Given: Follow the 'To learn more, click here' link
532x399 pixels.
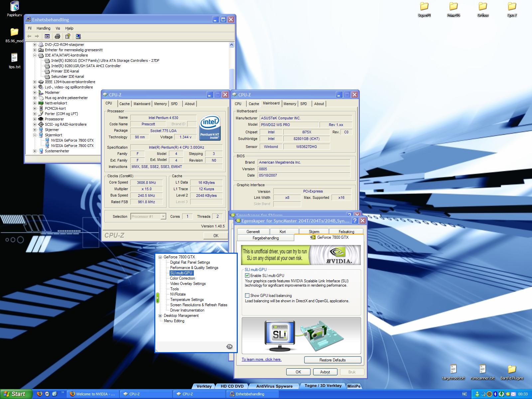Looking at the screenshot, I should 262,359.
